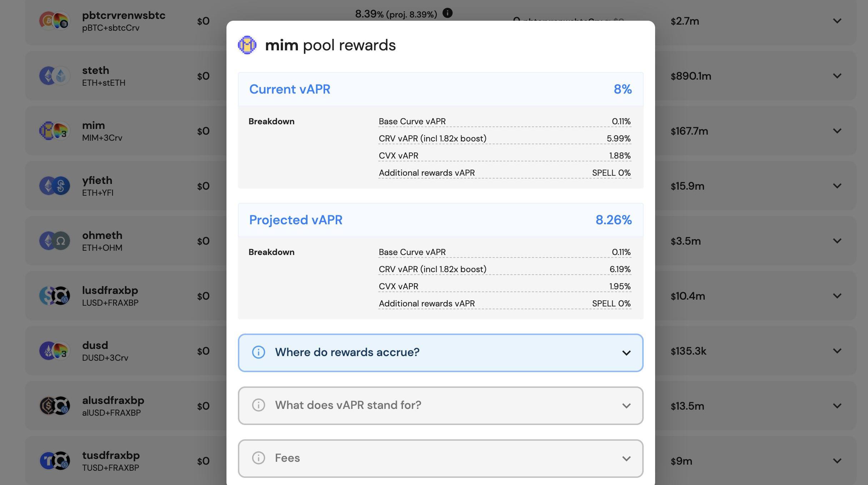Click the lusdfraxbp pool token icon
868x485 pixels.
pos(54,296)
